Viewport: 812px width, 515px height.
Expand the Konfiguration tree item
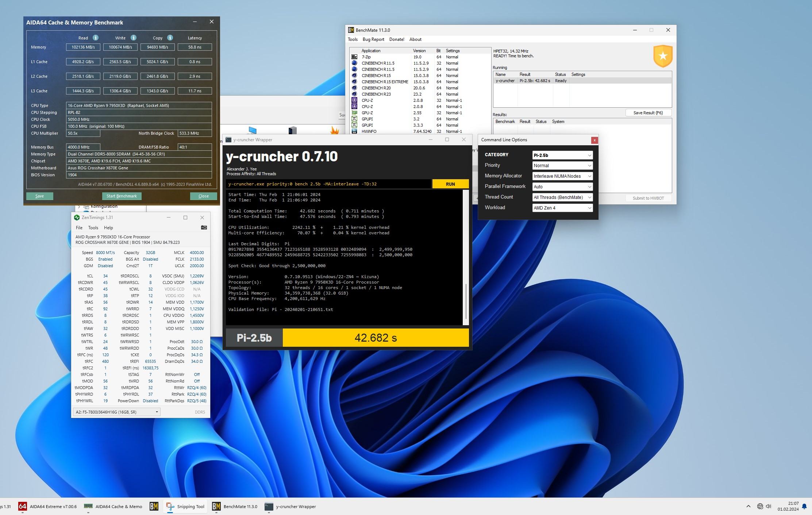79,207
